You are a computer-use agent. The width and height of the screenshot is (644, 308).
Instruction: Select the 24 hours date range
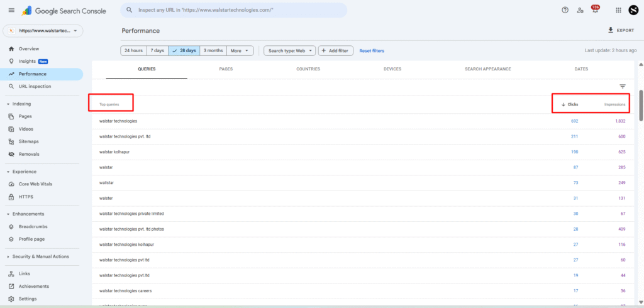[133, 50]
